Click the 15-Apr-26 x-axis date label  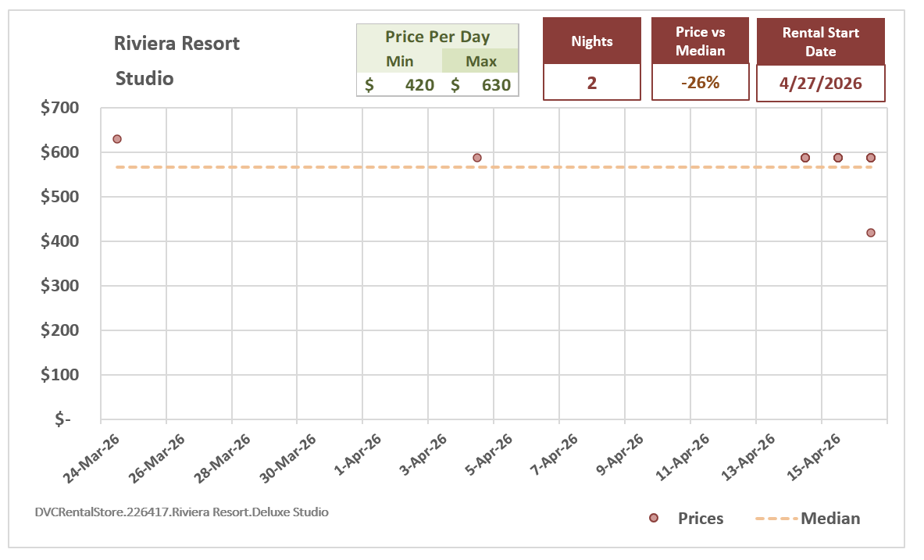pyautogui.click(x=815, y=458)
